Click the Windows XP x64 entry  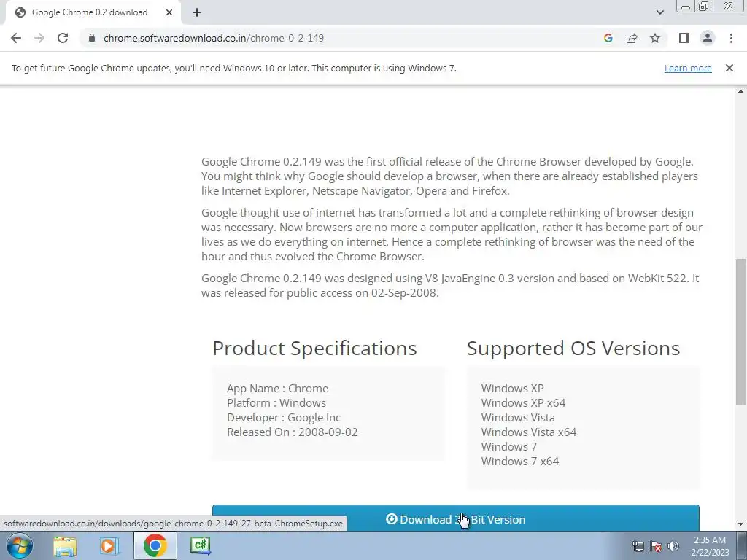(523, 402)
